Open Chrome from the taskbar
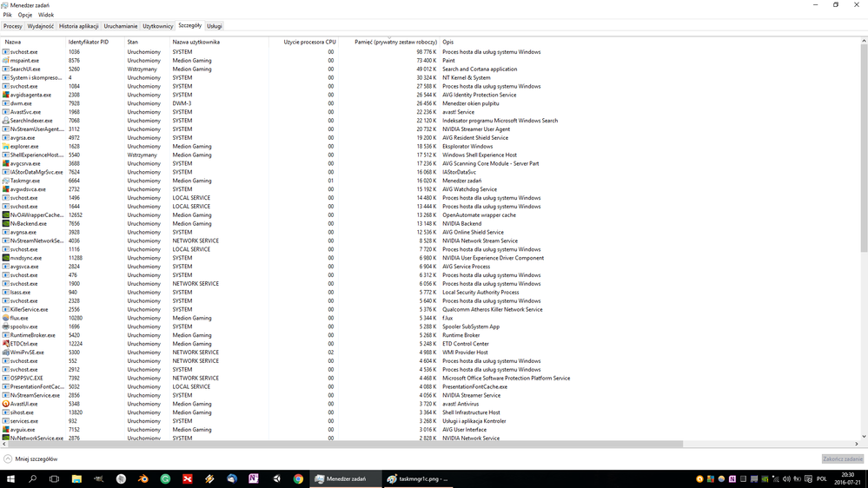Screen dimensions: 868x488 (298, 478)
